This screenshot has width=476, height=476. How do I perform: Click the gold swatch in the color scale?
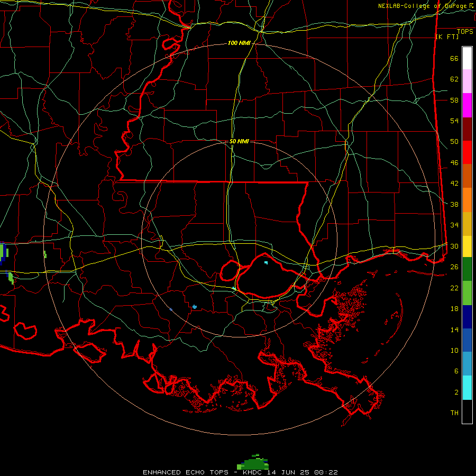[x=467, y=224]
